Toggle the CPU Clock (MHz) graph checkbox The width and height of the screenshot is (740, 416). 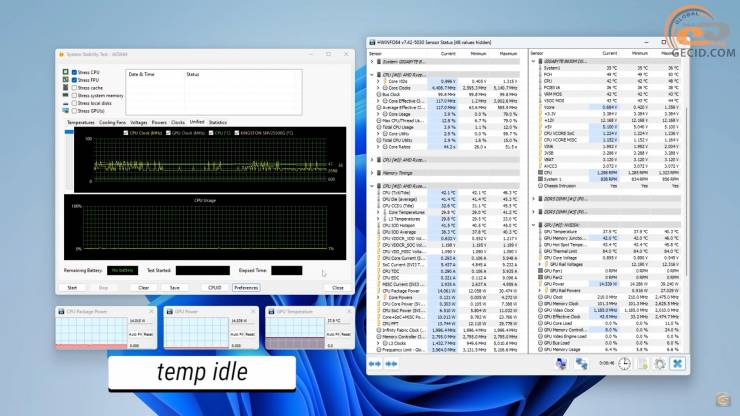pyautogui.click(x=126, y=133)
